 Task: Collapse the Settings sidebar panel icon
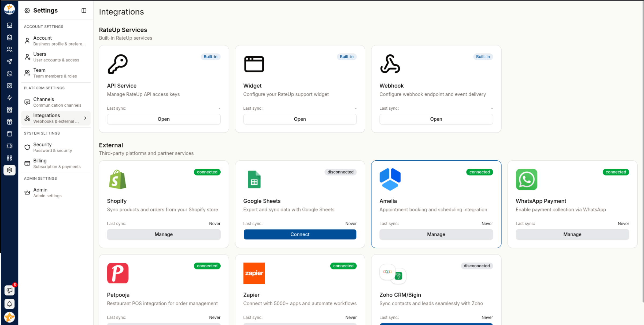[84, 10]
